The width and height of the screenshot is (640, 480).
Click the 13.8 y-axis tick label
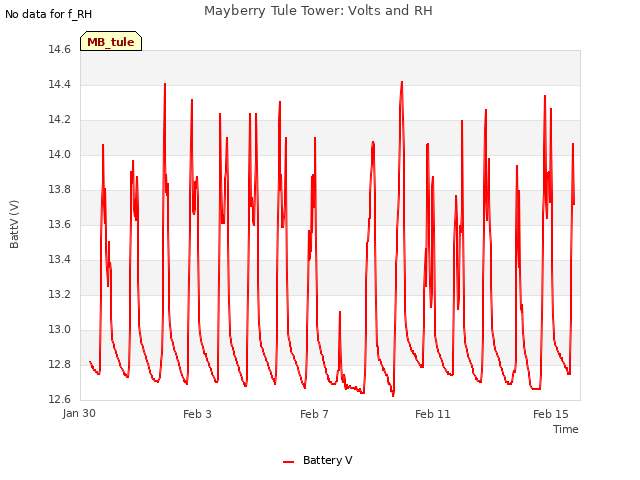coord(59,189)
